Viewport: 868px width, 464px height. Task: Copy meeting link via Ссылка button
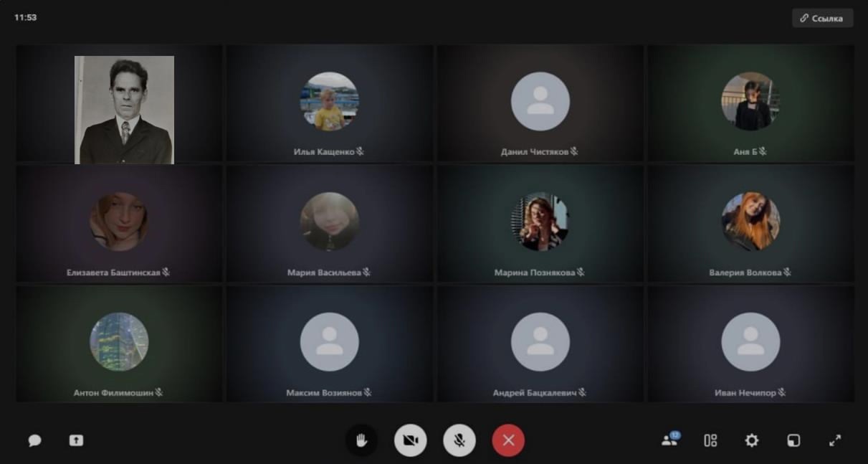pos(822,18)
